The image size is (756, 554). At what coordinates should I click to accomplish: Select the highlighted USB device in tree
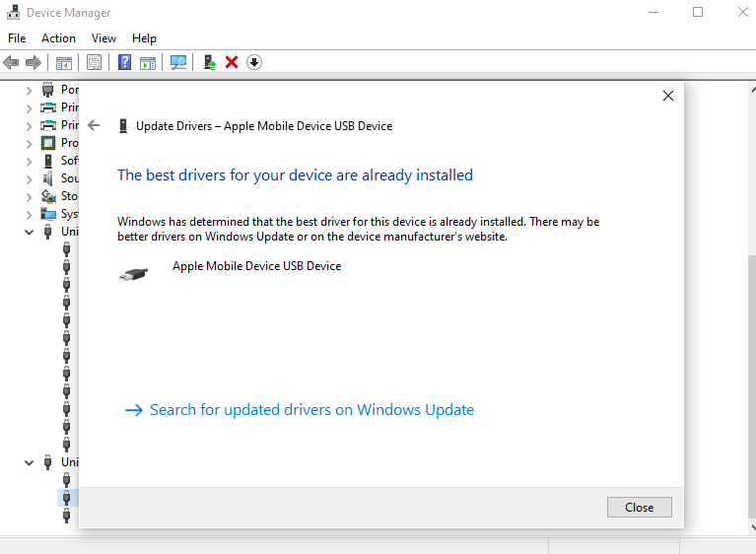tap(67, 498)
